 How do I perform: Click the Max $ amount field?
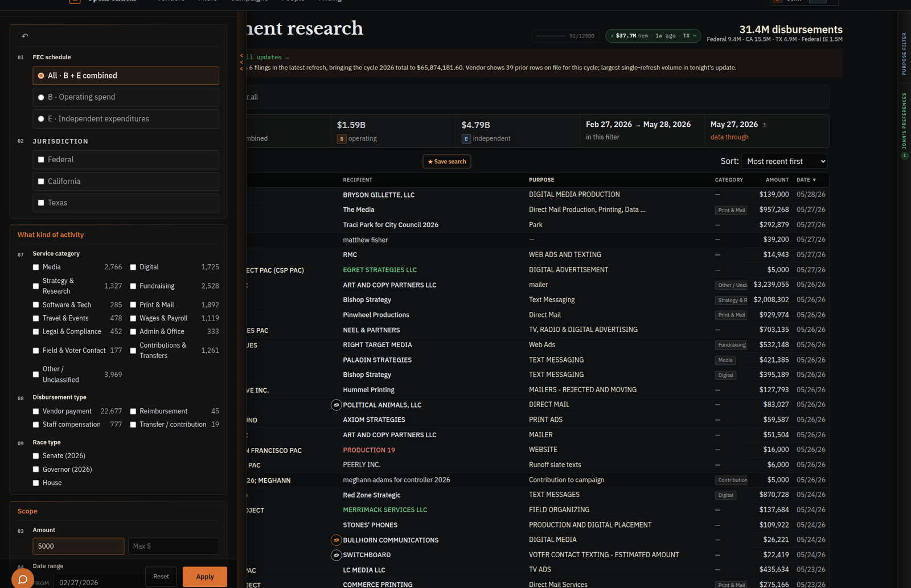pos(174,546)
